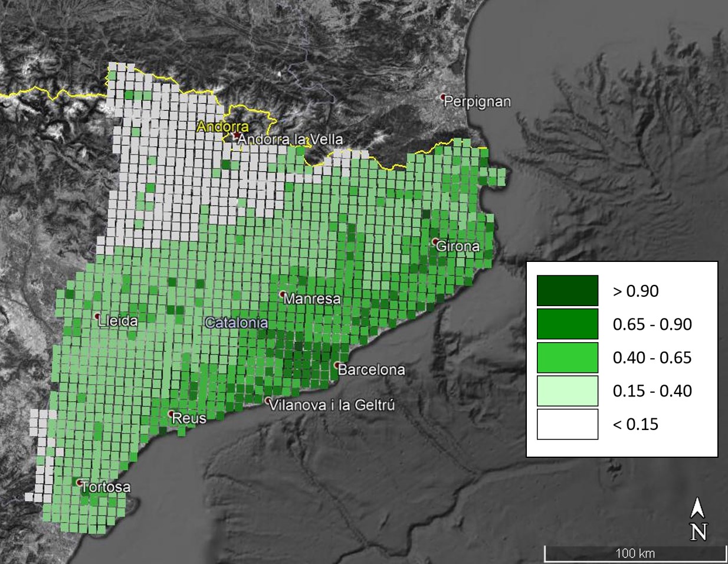This screenshot has width=728, height=564.
Task: Click the Girona city marker dot
Action: [x=435, y=241]
